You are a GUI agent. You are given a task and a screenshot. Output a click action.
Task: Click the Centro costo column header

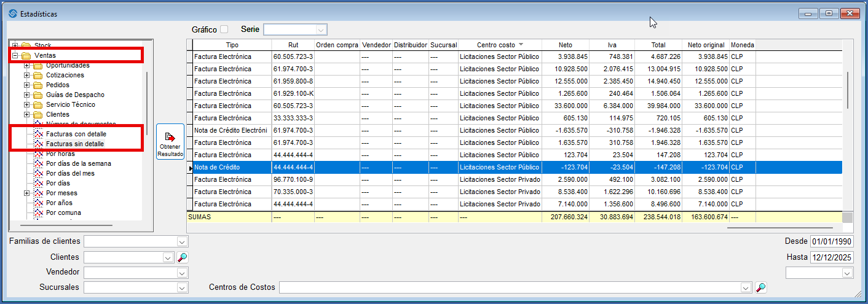[x=500, y=45]
